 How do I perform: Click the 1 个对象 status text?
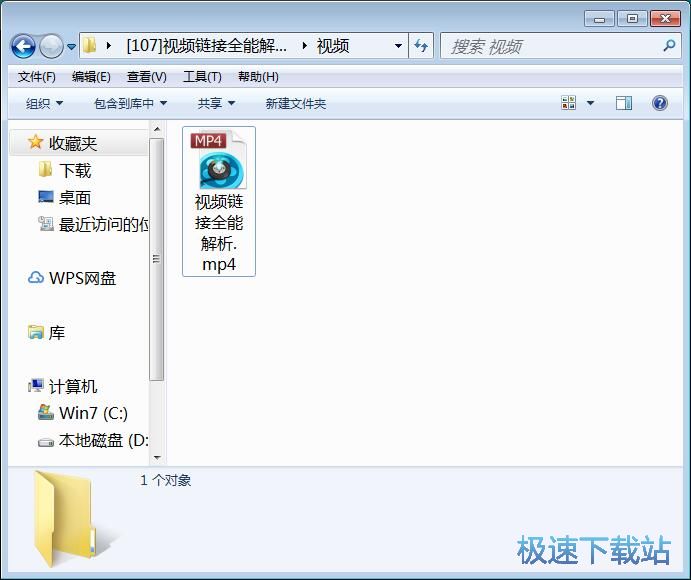click(166, 480)
